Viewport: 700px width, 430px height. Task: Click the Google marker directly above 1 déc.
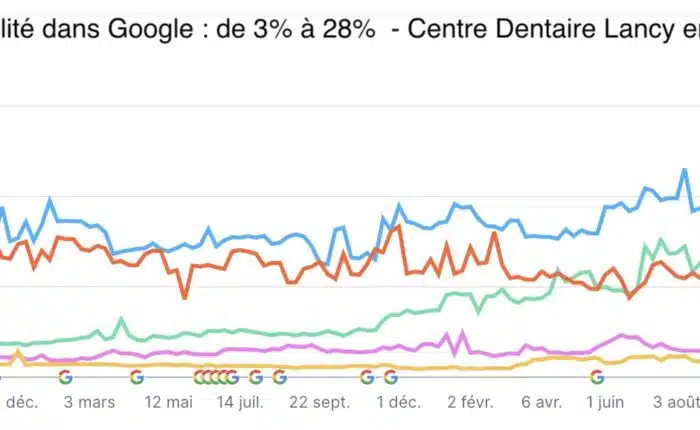[391, 377]
